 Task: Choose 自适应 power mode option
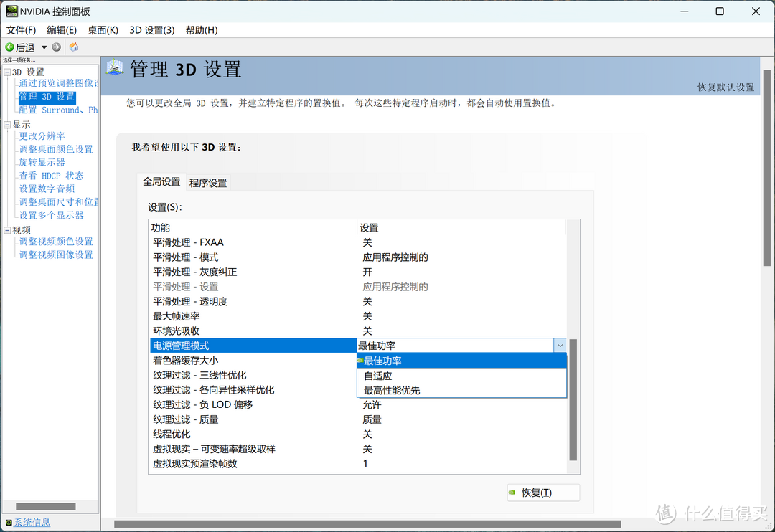(461, 376)
